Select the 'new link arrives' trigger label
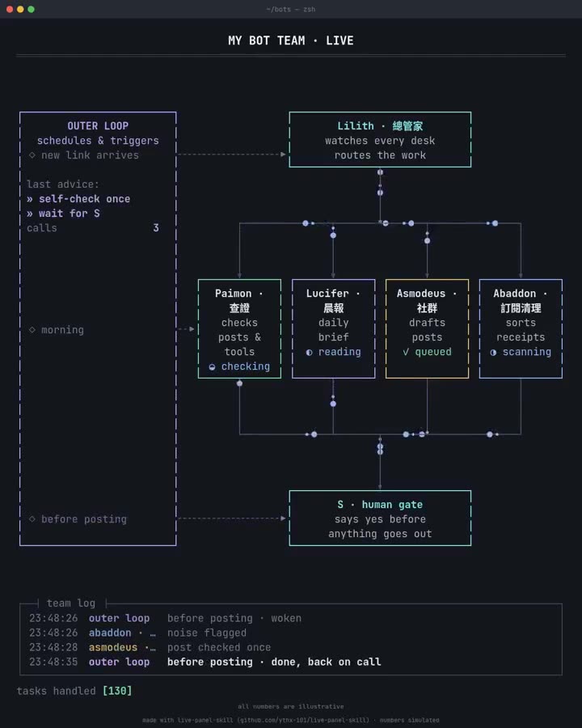Image resolution: width=582 pixels, height=728 pixels. (x=90, y=155)
